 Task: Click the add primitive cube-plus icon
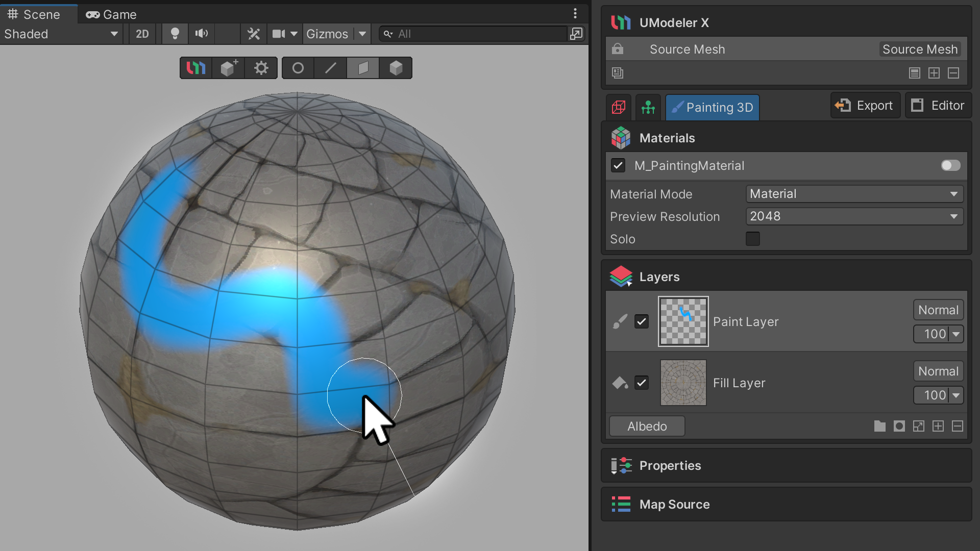tap(228, 68)
